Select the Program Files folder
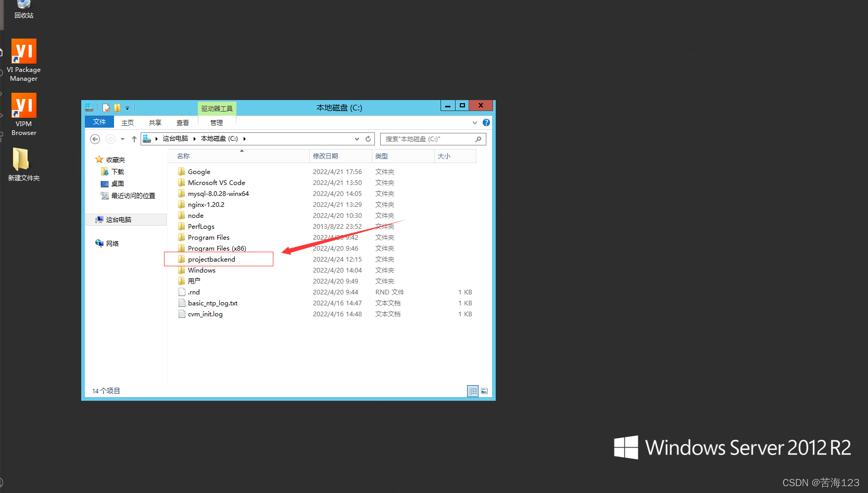This screenshot has width=868, height=493. click(203, 237)
